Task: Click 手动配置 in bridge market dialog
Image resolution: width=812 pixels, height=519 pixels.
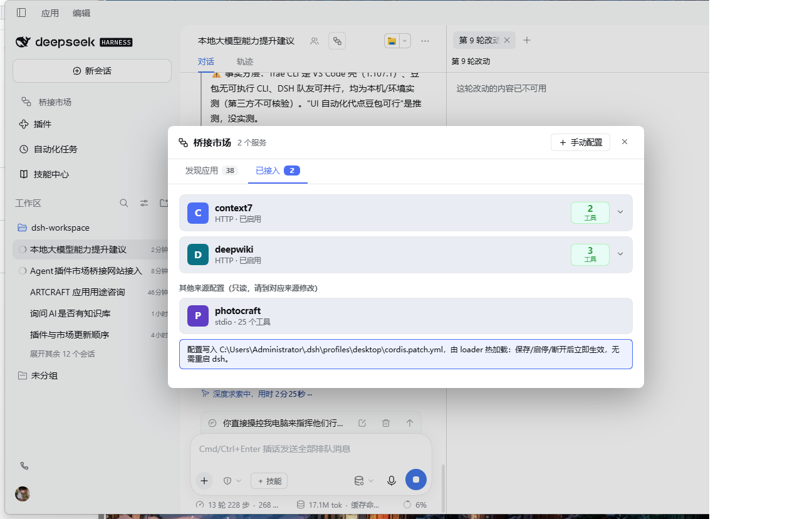Action: [x=580, y=142]
